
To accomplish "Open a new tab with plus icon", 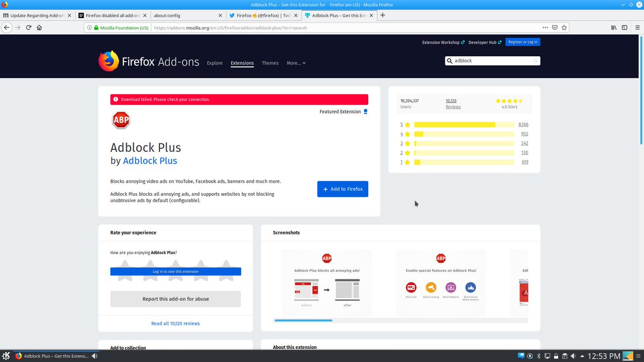I will [383, 15].
